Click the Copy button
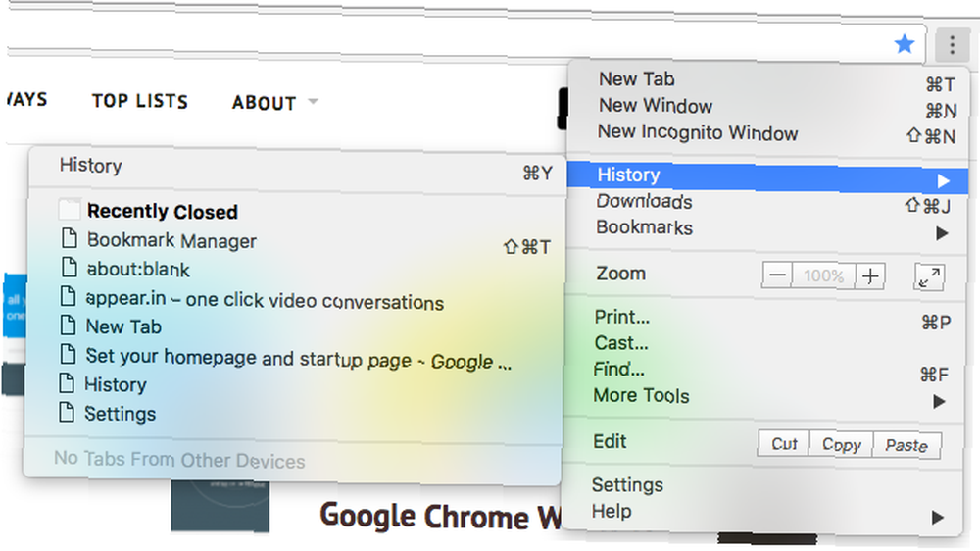The image size is (980, 551). pos(841,445)
